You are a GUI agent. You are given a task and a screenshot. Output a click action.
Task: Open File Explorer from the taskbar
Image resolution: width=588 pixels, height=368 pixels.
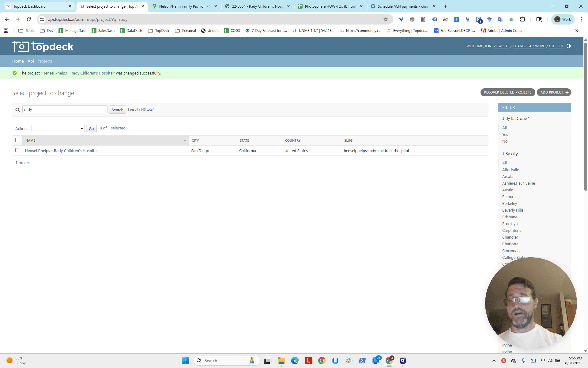click(281, 361)
